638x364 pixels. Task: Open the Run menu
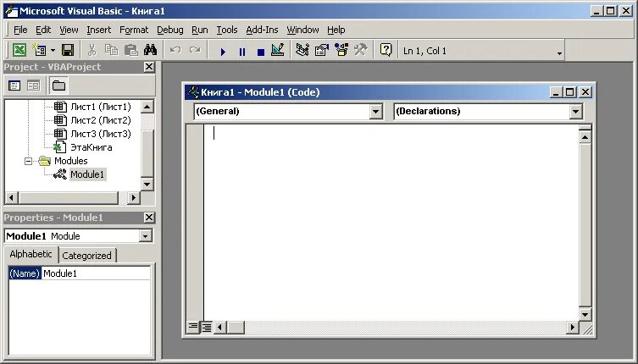(x=199, y=30)
